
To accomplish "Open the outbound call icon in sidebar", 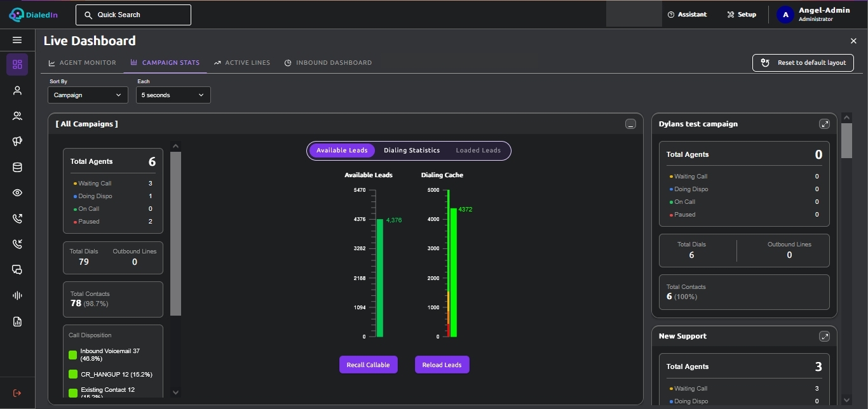I will [17, 218].
